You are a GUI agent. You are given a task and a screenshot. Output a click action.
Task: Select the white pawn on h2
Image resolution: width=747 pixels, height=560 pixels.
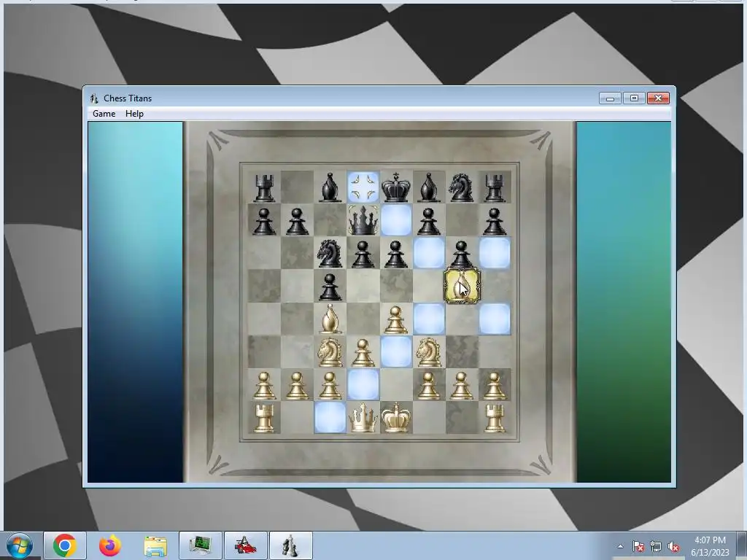pyautogui.click(x=495, y=386)
